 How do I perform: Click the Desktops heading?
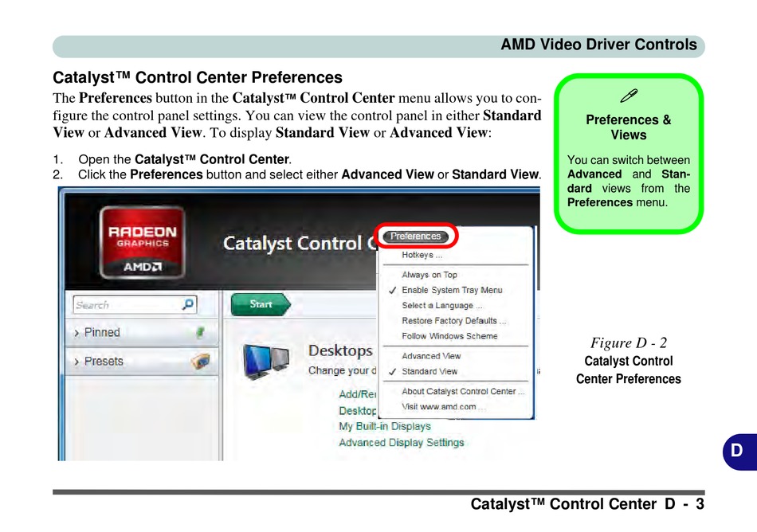(340, 350)
